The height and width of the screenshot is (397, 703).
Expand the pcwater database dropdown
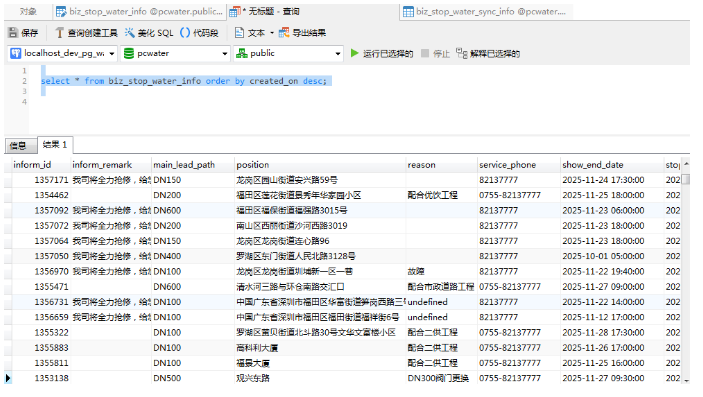(x=225, y=54)
